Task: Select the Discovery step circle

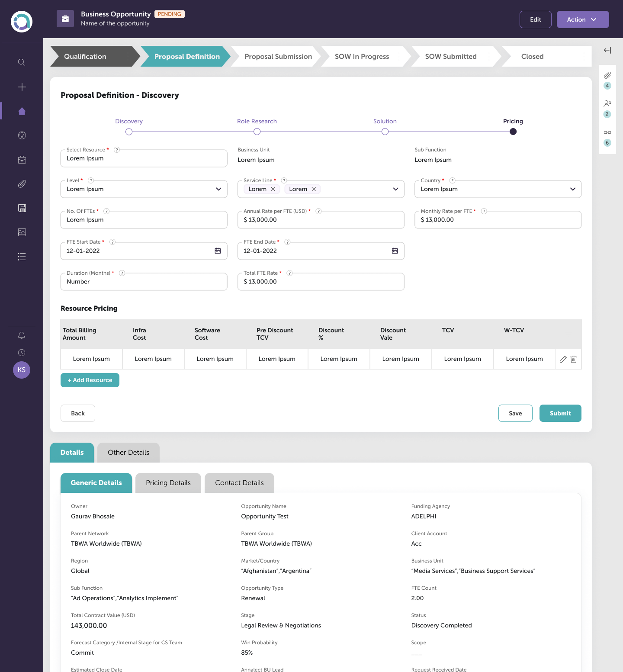Action: [129, 132]
